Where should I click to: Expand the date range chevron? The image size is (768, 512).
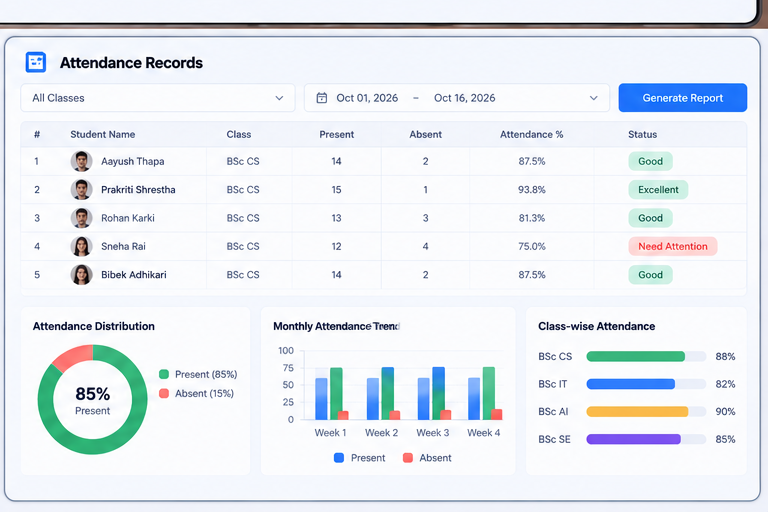click(594, 98)
